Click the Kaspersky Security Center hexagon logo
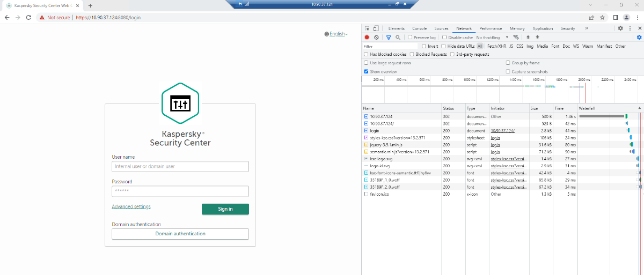644x275 pixels. coord(180,103)
